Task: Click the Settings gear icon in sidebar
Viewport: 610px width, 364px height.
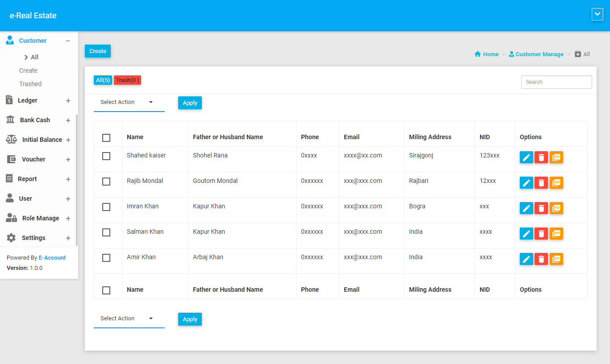Action: [x=11, y=238]
